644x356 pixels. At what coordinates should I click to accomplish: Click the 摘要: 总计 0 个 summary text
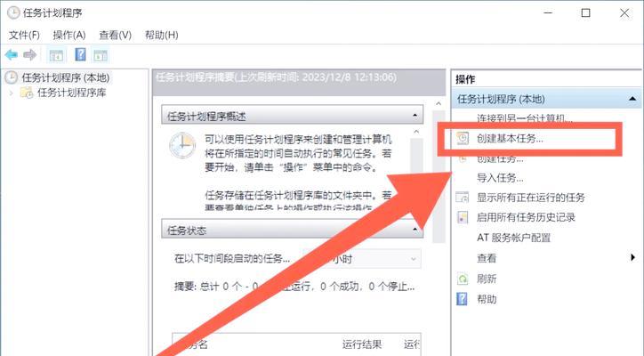294,286
